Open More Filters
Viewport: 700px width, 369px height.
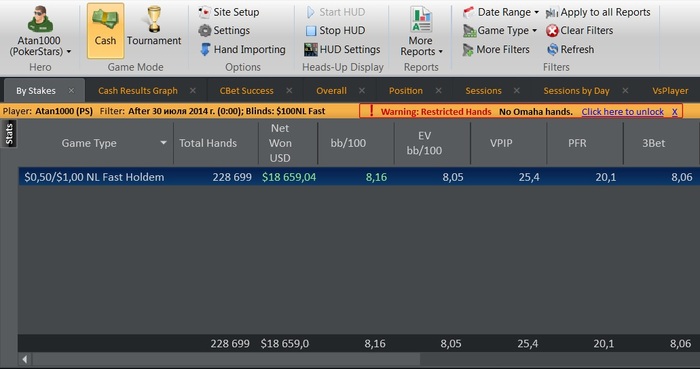click(x=496, y=49)
